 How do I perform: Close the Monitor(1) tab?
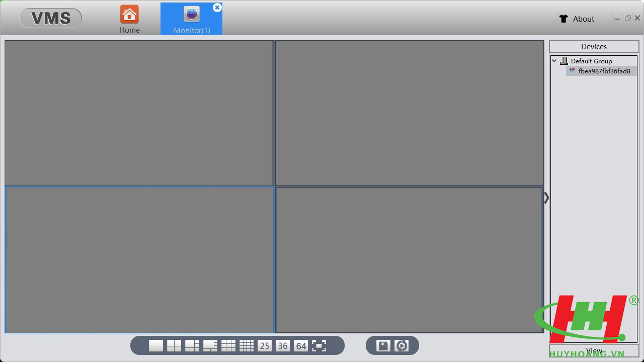point(217,8)
